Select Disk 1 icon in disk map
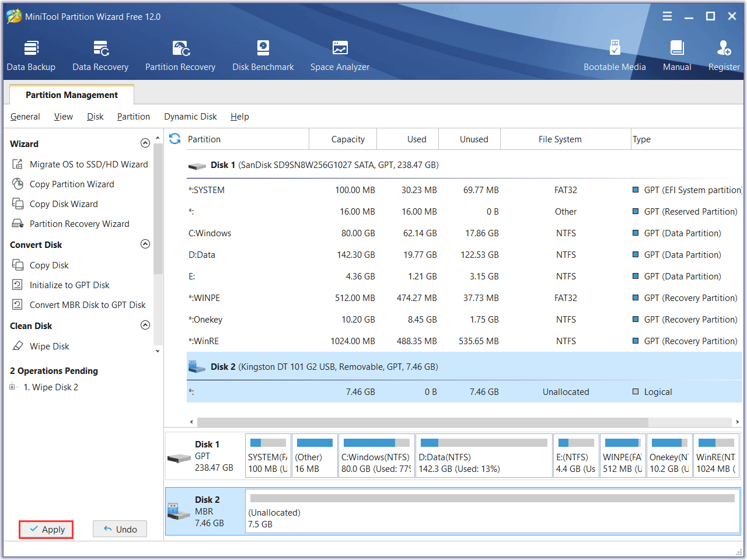The image size is (747, 560). [x=179, y=459]
